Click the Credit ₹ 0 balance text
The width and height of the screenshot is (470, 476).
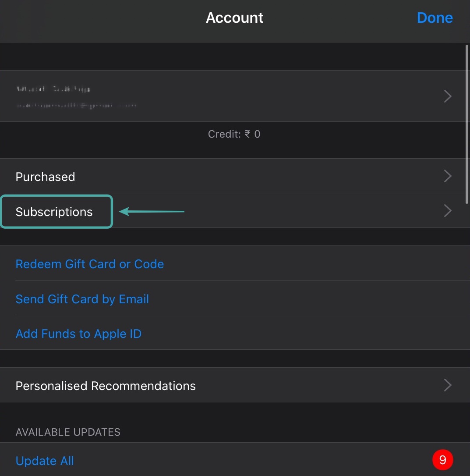point(234,134)
